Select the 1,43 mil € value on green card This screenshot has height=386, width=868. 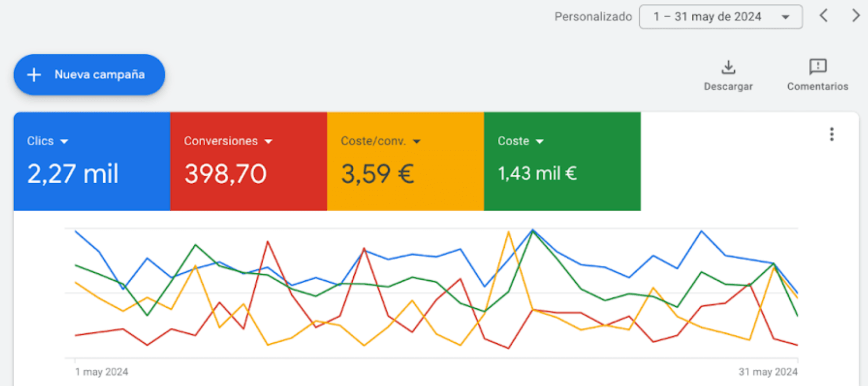tap(537, 174)
